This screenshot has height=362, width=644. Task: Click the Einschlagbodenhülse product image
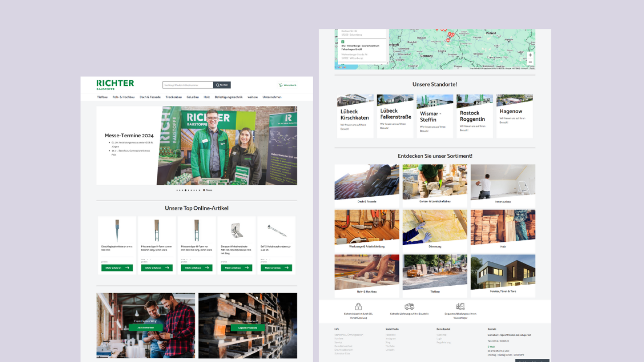117,231
